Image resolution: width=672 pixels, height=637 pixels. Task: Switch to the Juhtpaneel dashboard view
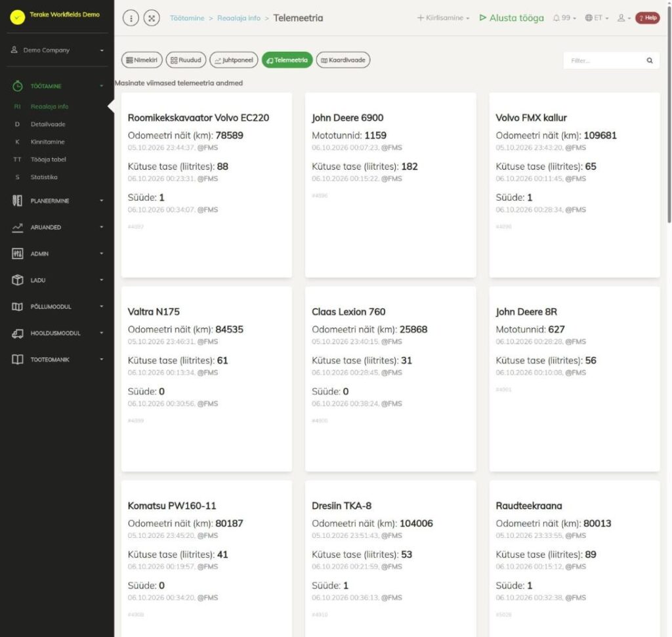(234, 60)
